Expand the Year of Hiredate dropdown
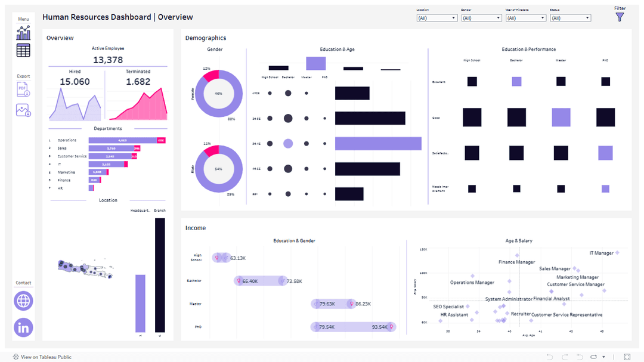This screenshot has height=362, width=644. tap(525, 18)
